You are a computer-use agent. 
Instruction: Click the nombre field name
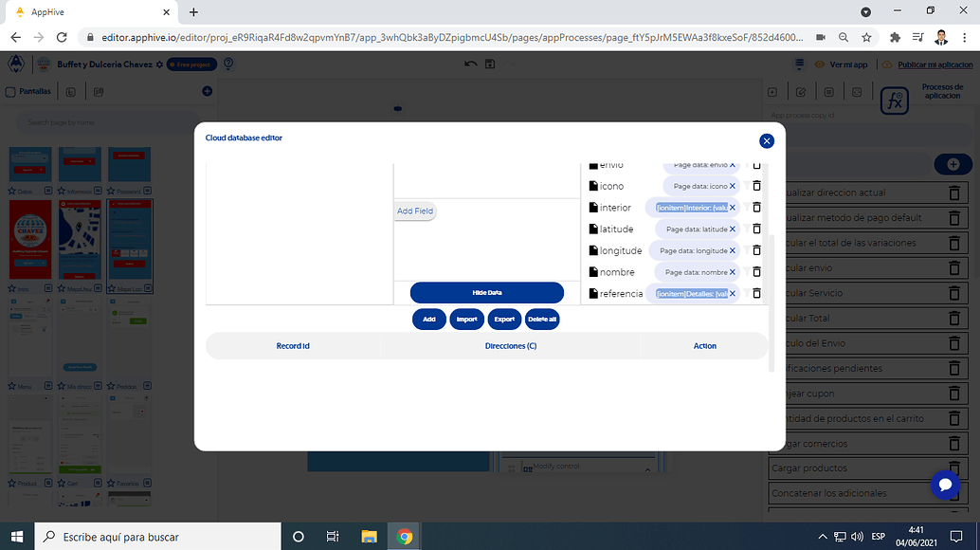(617, 272)
